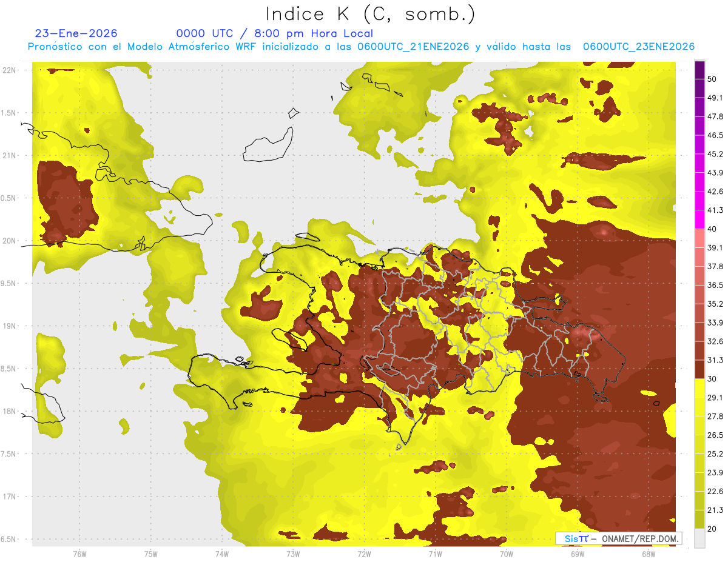Click the "76W" longitude label

[79, 554]
